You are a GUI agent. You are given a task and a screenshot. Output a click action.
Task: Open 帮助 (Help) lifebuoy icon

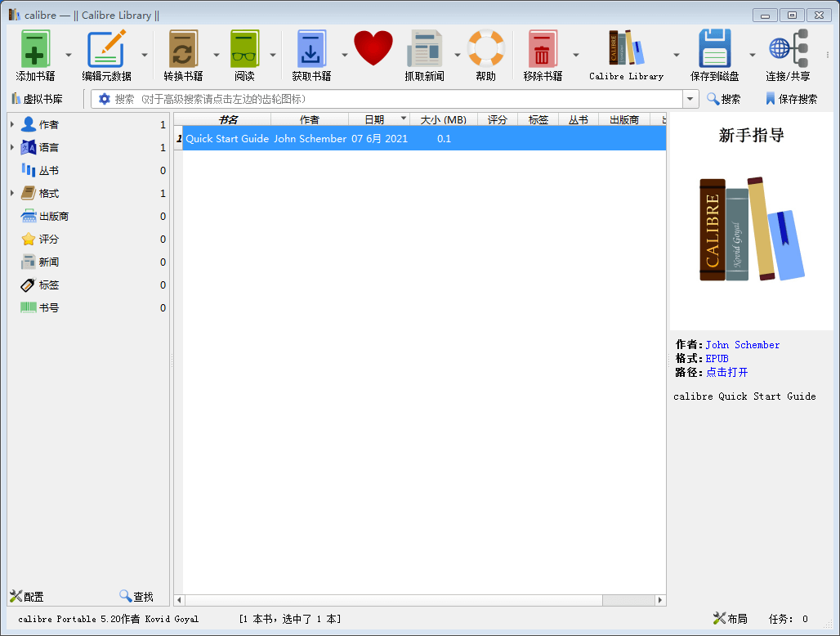[x=486, y=49]
